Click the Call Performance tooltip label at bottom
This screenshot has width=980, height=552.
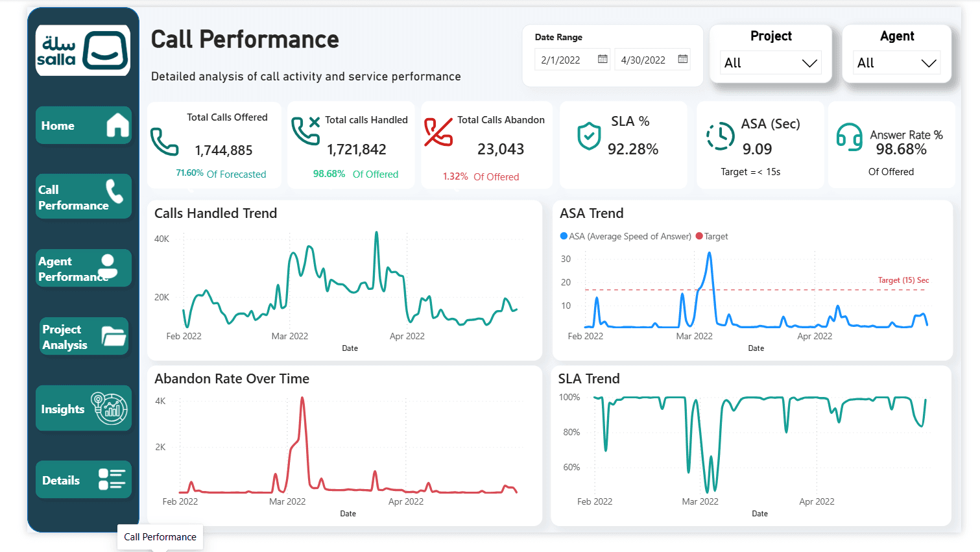click(160, 537)
